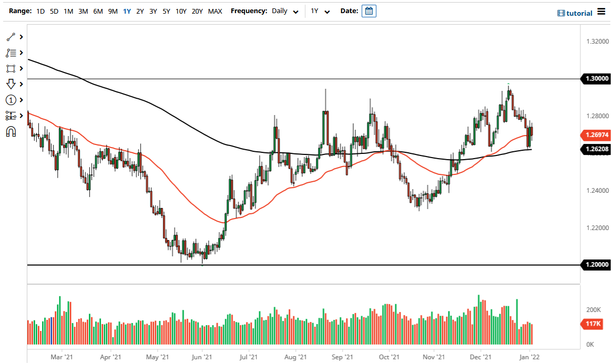Select the arrow drawing tool

tap(9, 84)
